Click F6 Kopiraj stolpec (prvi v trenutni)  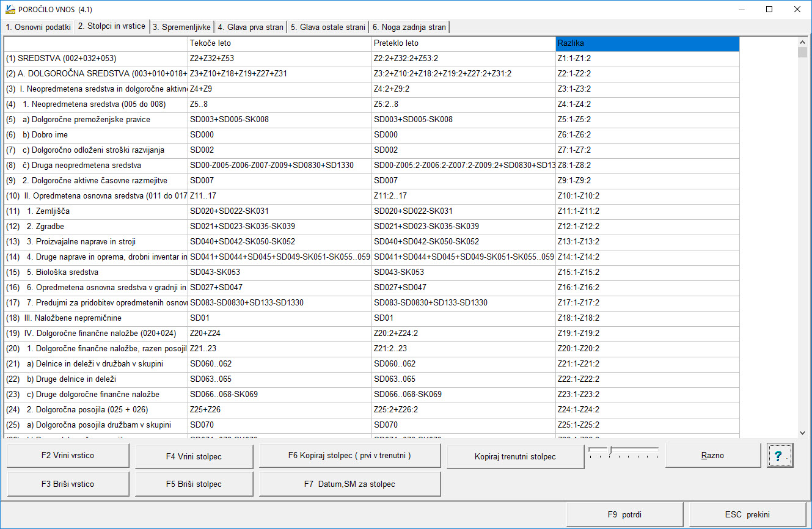[349, 456]
